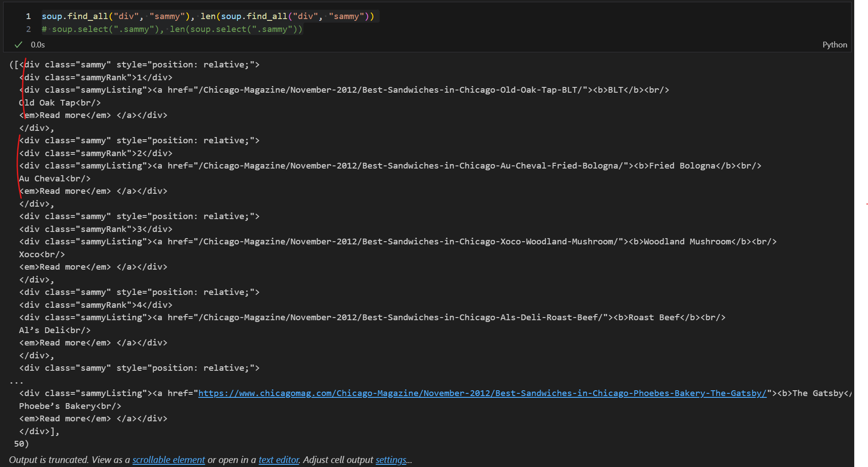Click the "..." truncation marker in output
This screenshot has height=467, width=868.
tap(16, 381)
